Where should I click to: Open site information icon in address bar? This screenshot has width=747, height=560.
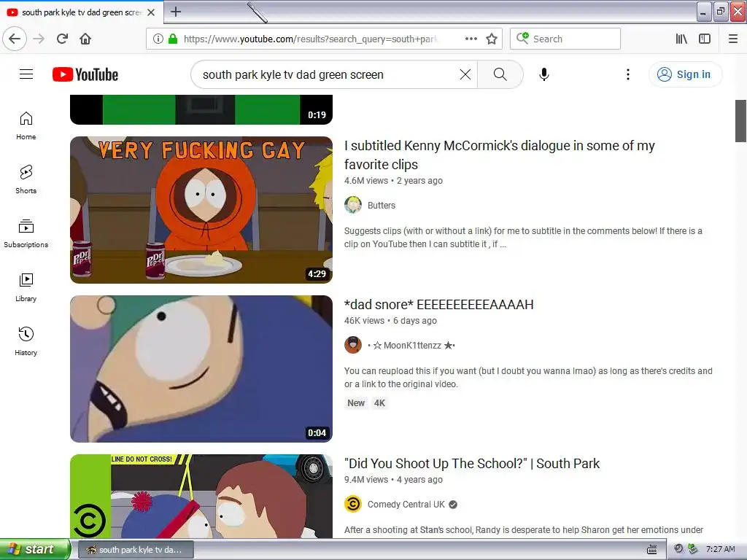(x=158, y=39)
